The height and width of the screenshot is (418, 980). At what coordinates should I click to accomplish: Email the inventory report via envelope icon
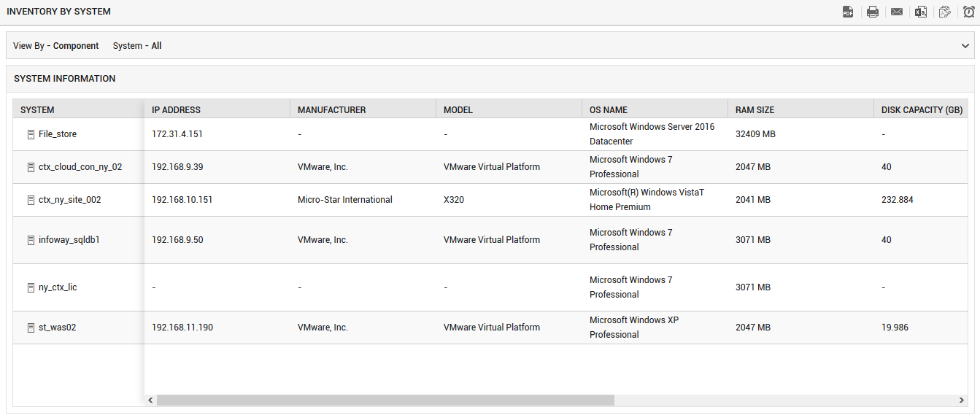tap(897, 12)
